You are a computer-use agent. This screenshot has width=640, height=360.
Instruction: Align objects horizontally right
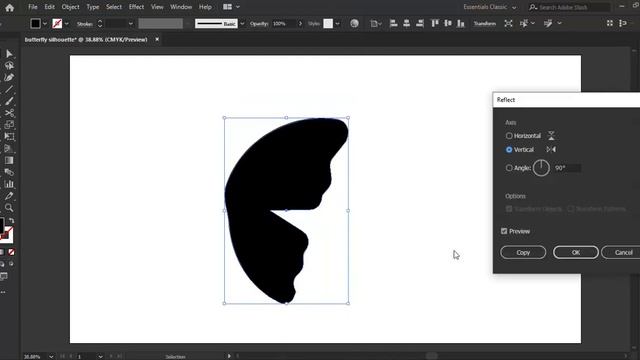tap(420, 23)
